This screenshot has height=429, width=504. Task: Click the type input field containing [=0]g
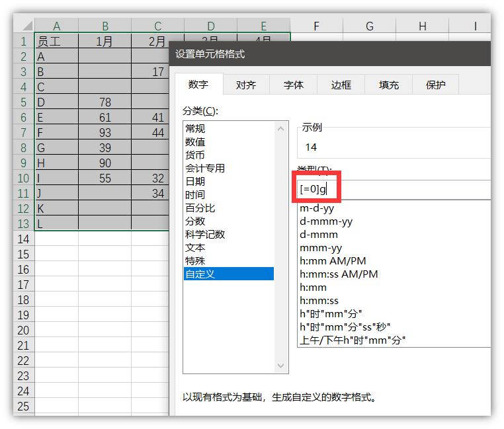click(394, 189)
